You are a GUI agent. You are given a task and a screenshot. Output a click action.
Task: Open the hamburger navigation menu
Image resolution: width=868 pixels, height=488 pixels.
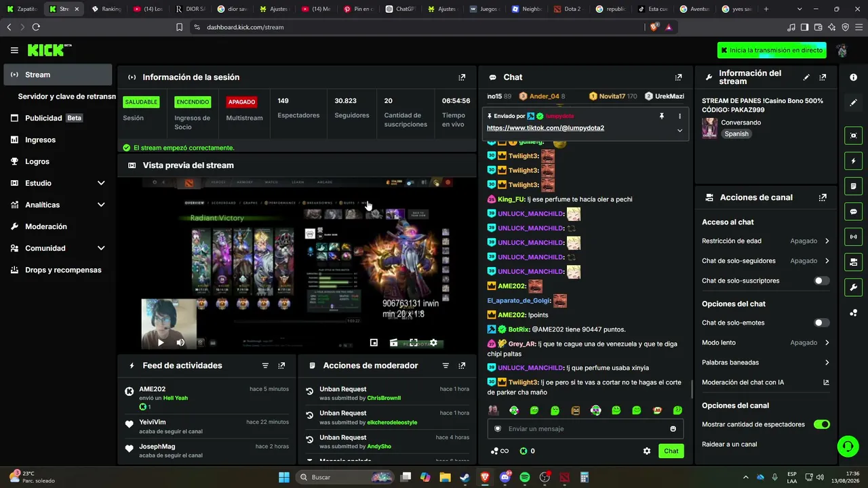[x=14, y=50]
